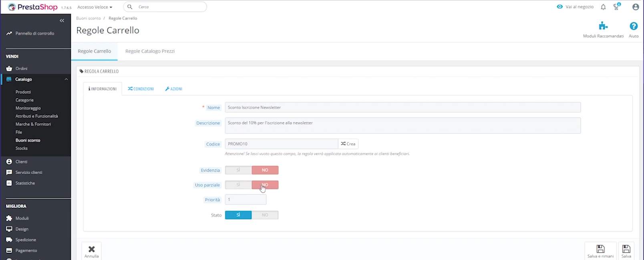The height and width of the screenshot is (260, 644).
Task: Click the Priorità input field
Action: (x=246, y=199)
